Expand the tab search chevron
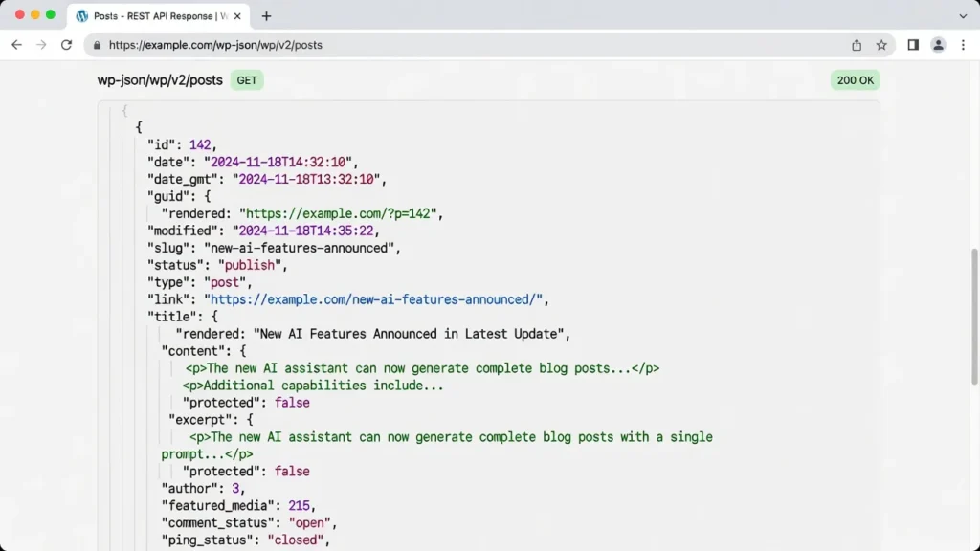Viewport: 980px width, 551px height. coord(963,16)
